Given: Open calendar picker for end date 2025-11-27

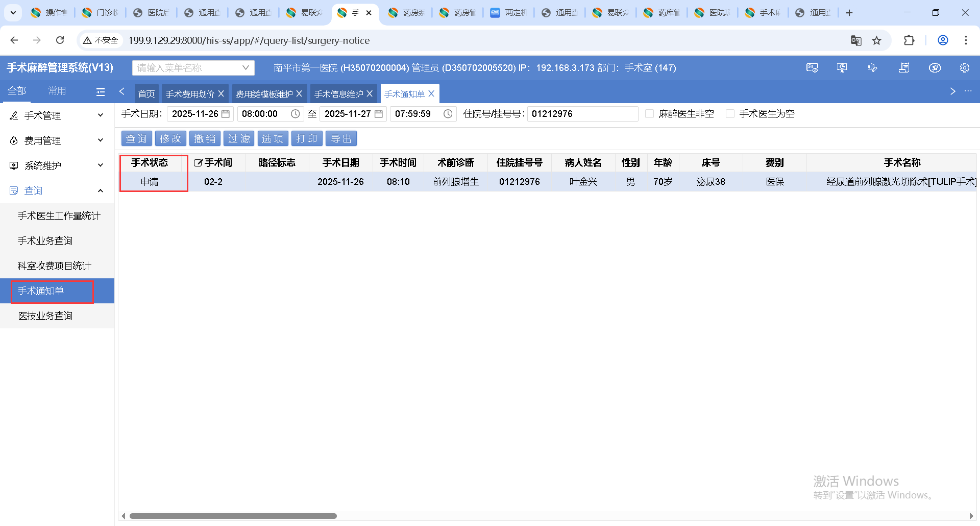Looking at the screenshot, I should tap(379, 114).
